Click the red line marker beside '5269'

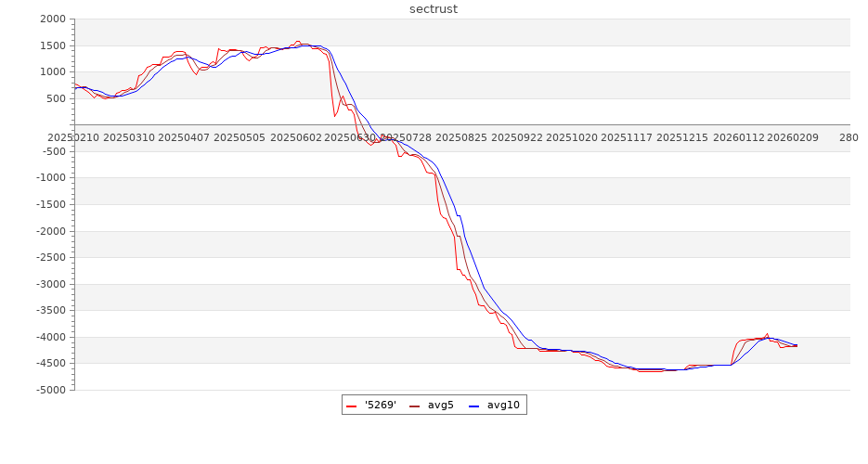click(x=352, y=406)
